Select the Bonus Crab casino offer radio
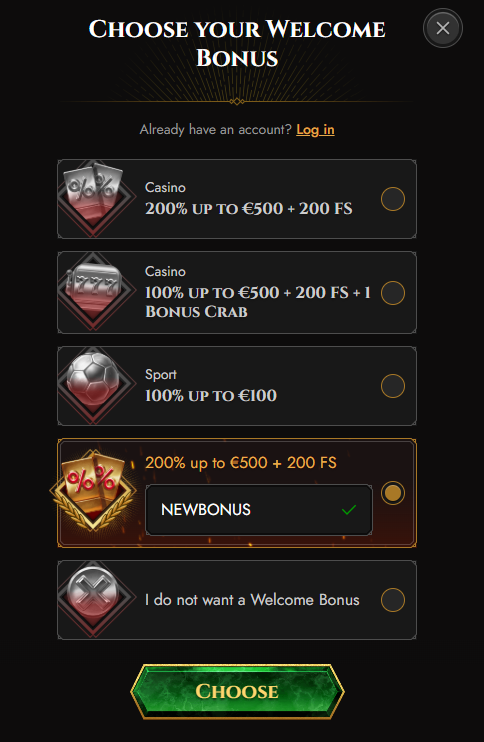Image resolution: width=484 pixels, height=742 pixels. [x=393, y=293]
